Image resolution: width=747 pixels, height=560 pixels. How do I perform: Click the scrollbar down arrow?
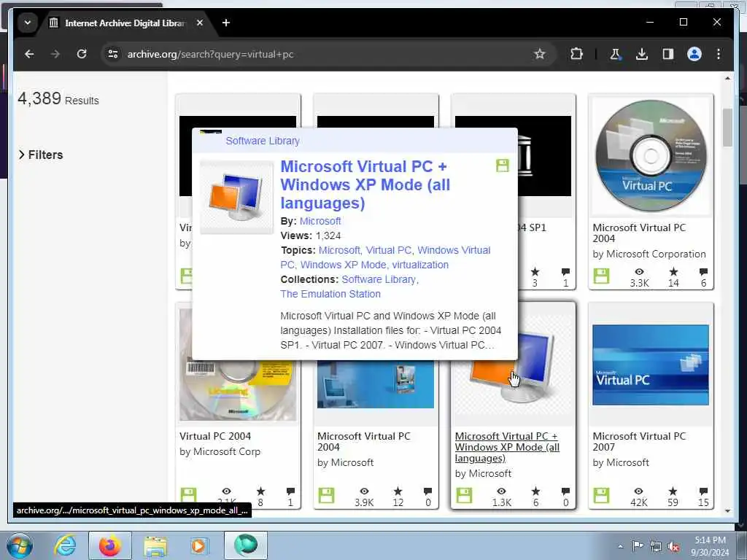pyautogui.click(x=727, y=510)
